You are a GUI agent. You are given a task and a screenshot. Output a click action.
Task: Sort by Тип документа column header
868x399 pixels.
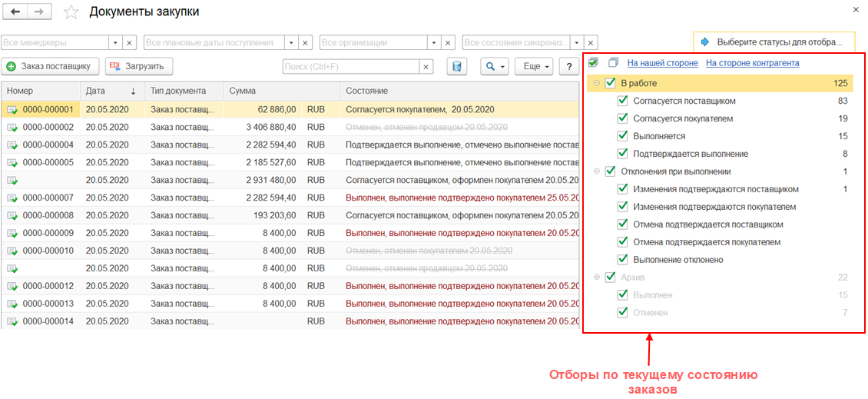[x=184, y=91]
